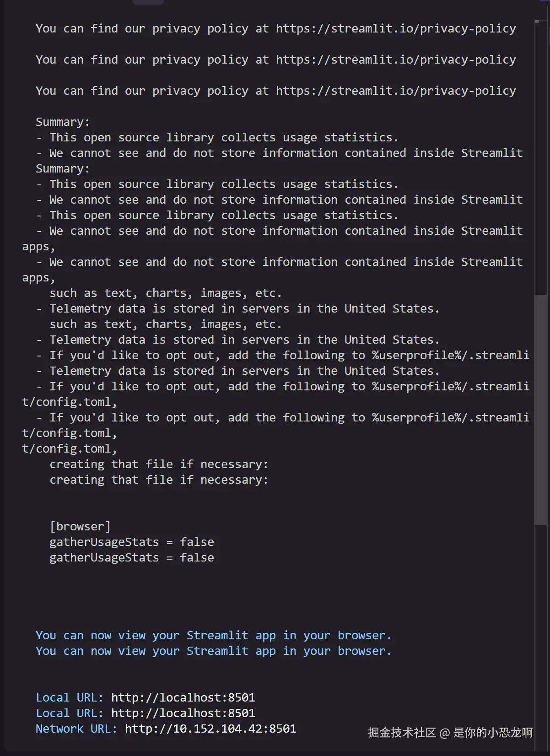Click the first "You can now view" line

point(214,635)
